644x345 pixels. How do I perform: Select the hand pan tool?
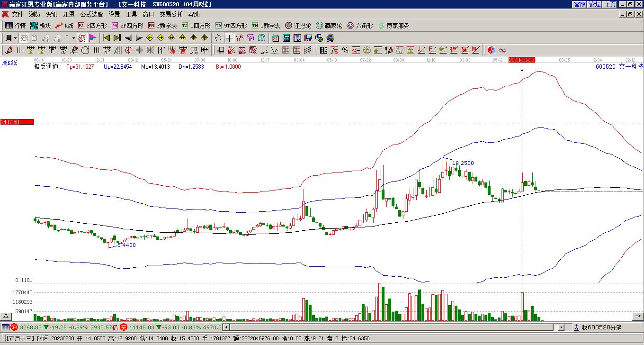point(218,38)
